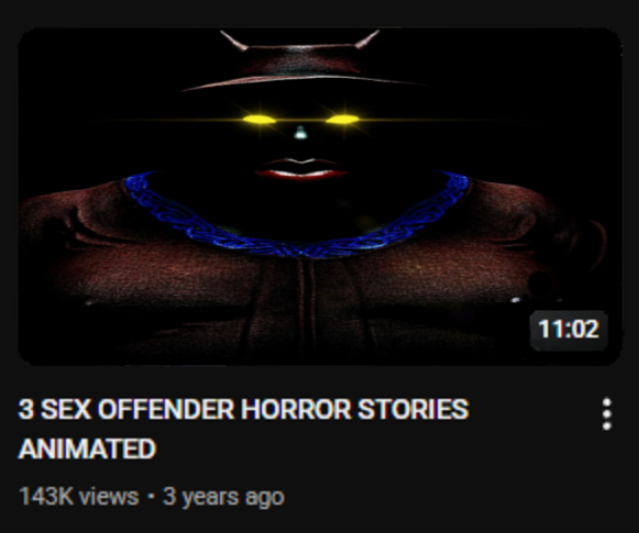
Task: Click the hat brim in the thumbnail
Action: point(302,81)
